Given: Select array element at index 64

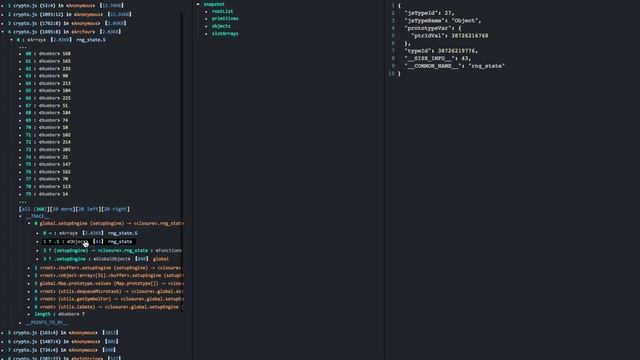Looking at the screenshot, I should tap(48, 83).
